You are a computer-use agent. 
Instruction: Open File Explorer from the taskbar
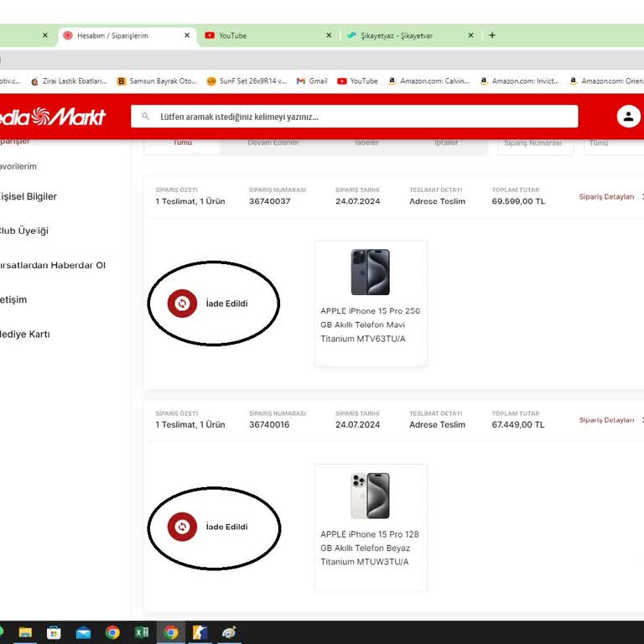tap(25, 632)
